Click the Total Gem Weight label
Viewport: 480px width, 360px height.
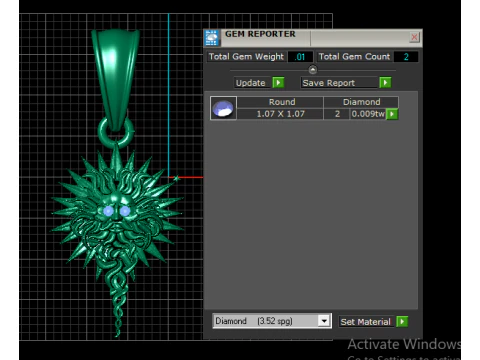(246, 57)
